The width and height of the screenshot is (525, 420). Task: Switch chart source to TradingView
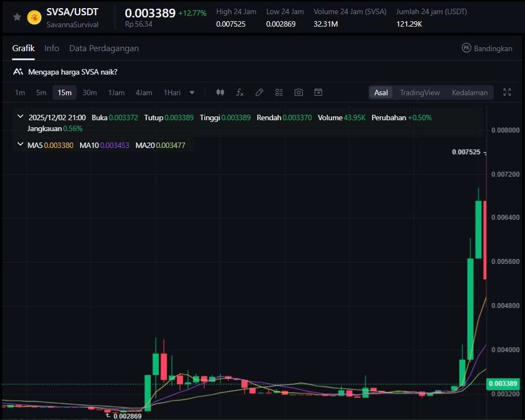pyautogui.click(x=419, y=92)
